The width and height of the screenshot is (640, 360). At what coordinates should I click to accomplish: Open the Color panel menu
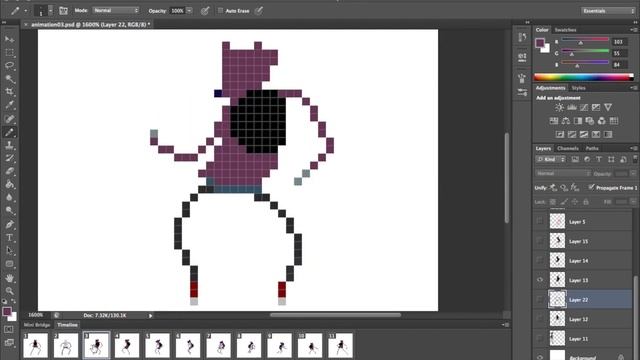tap(634, 30)
